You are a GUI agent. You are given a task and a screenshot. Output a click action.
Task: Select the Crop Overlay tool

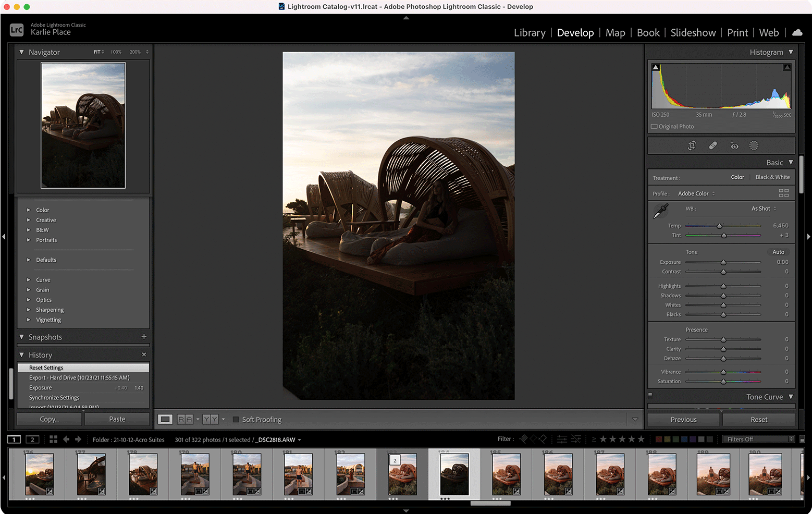coord(692,146)
